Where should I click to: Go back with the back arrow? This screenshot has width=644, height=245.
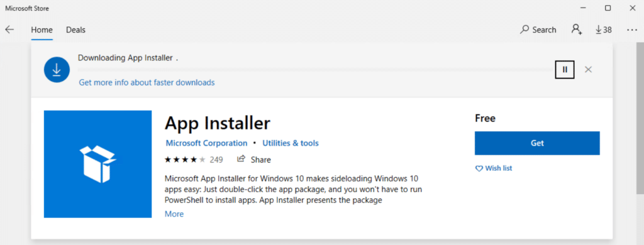click(9, 30)
